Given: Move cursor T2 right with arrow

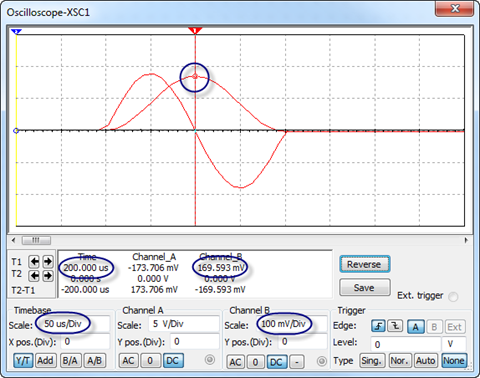Looking at the screenshot, I should click(x=48, y=276).
